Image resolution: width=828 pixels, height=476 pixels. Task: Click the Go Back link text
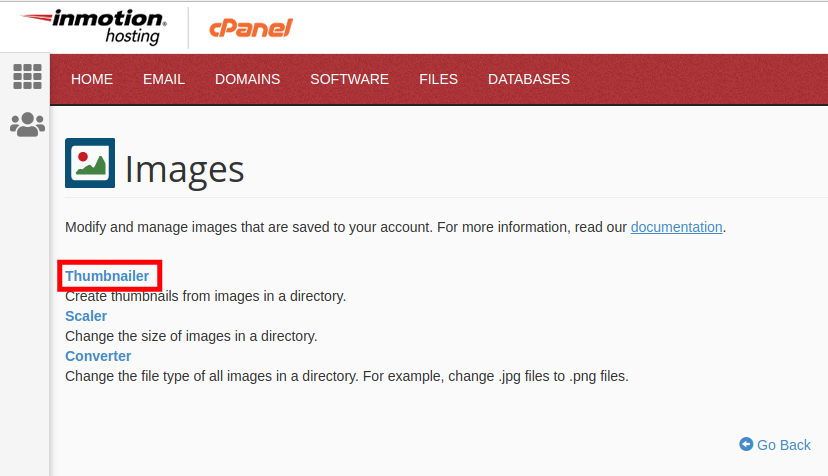784,445
